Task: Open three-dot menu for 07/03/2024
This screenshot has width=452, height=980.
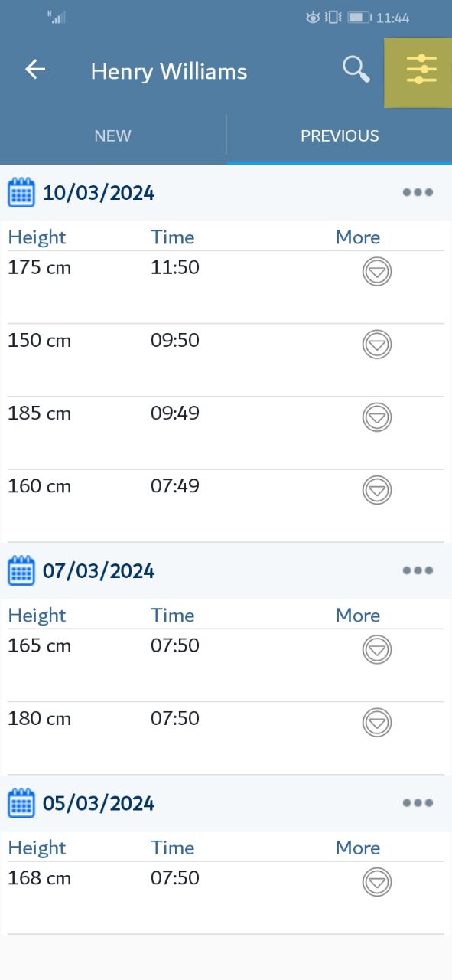Action: (418, 570)
